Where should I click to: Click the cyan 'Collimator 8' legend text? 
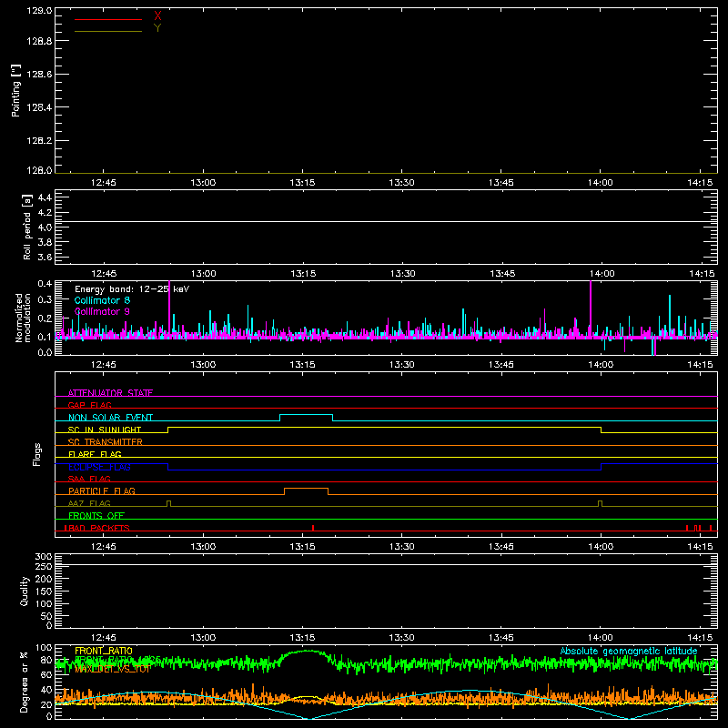point(102,300)
